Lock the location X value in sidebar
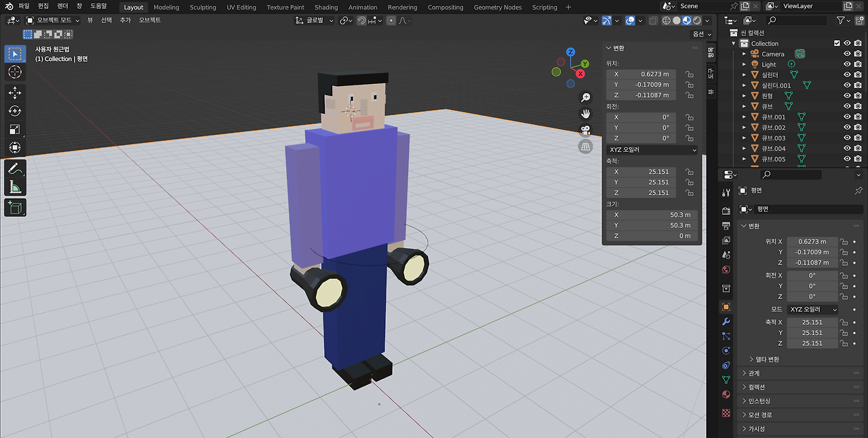Screen dimensions: 868x438 click(689, 74)
